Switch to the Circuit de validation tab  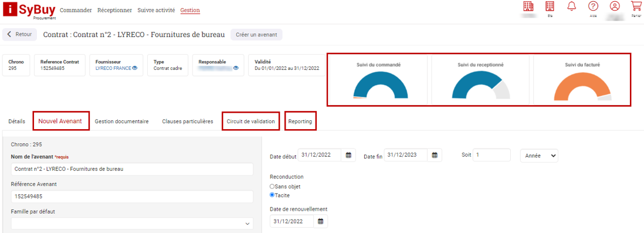point(250,121)
